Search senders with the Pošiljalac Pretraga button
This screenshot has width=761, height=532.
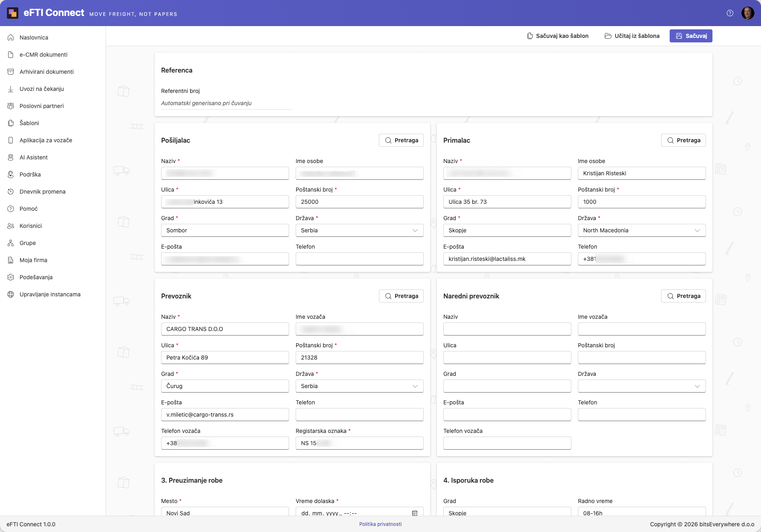(x=401, y=140)
